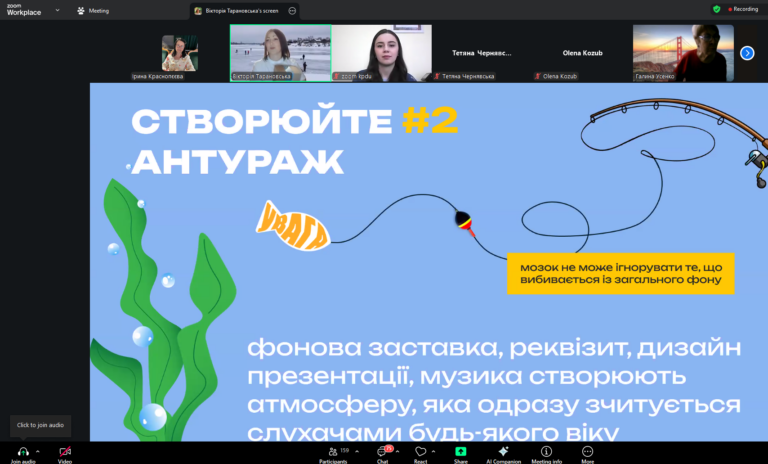768x464 pixels.
Task: Open React heart icon
Action: point(420,452)
